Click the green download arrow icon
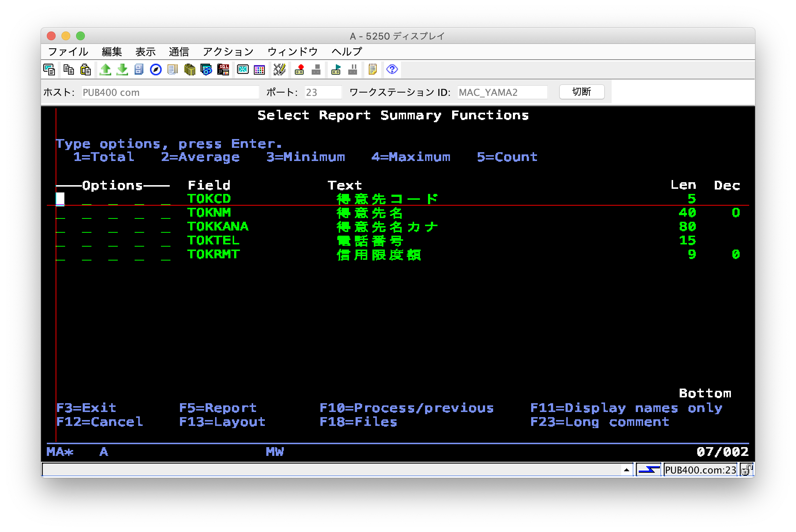 [x=122, y=69]
